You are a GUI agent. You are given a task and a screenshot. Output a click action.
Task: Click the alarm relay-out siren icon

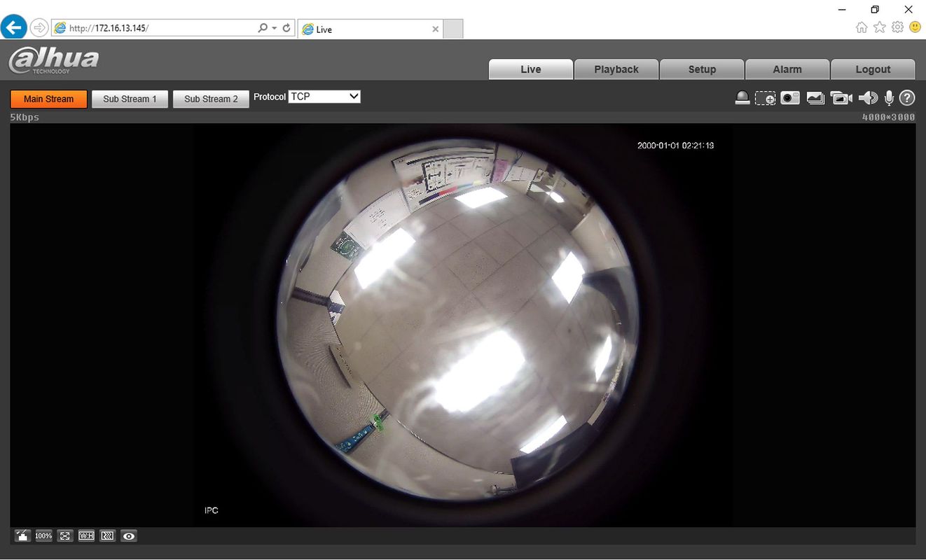point(742,99)
